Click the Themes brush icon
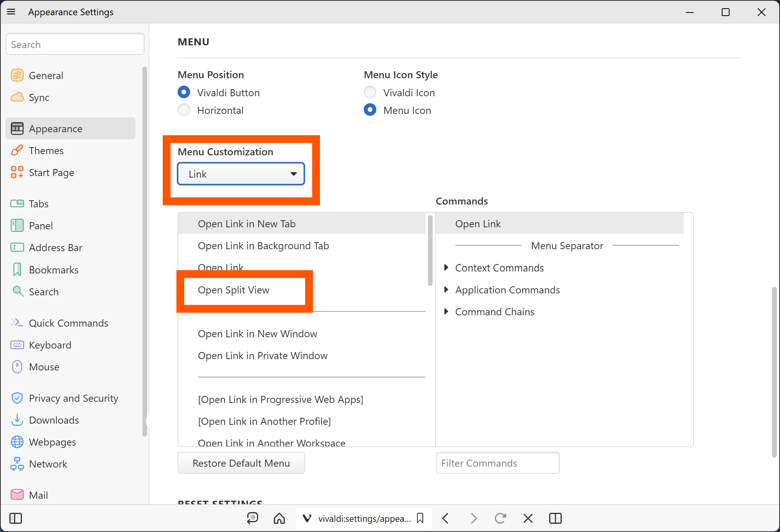 coord(17,150)
